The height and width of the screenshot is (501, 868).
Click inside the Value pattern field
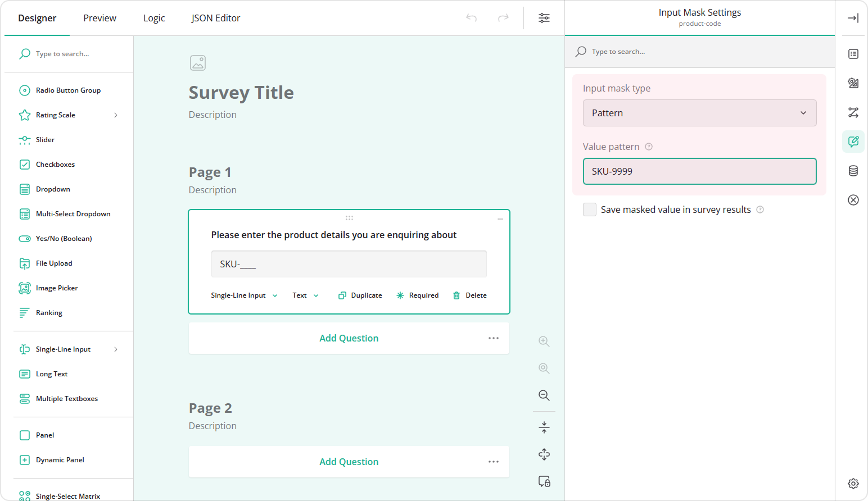[x=699, y=171]
